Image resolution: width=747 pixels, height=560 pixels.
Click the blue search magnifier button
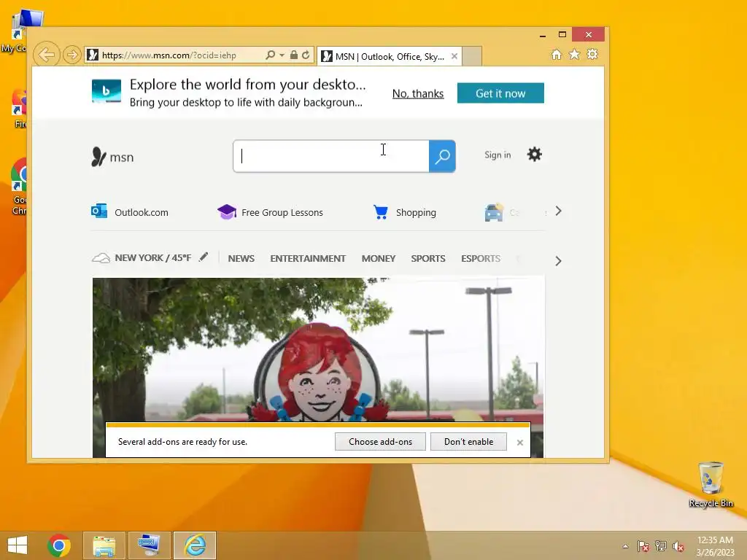tap(442, 156)
